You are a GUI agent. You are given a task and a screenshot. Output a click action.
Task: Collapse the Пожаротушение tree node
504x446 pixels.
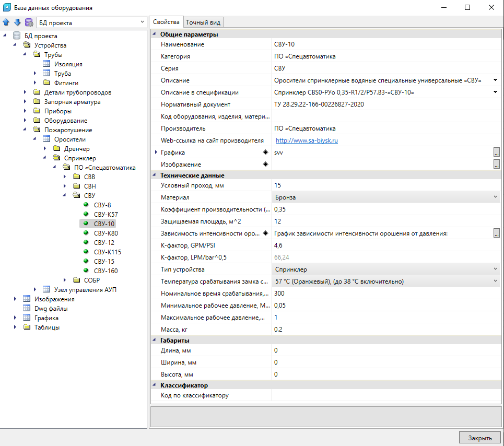(25, 130)
